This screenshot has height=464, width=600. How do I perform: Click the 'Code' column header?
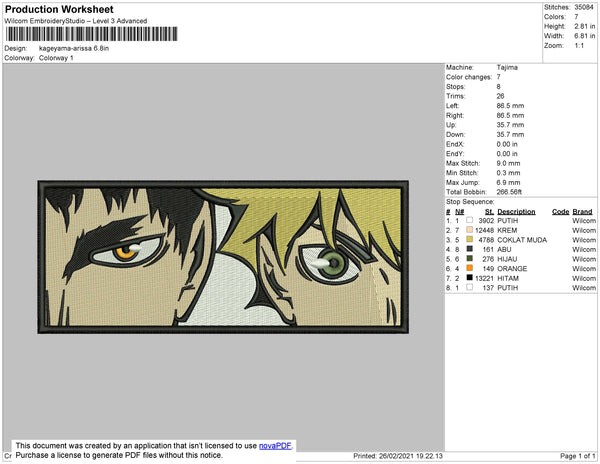(x=561, y=212)
